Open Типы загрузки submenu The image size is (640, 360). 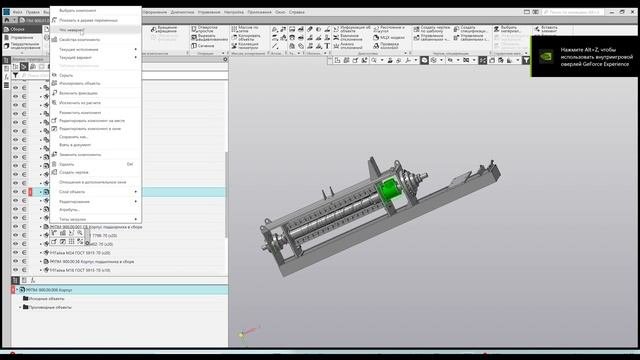(96, 219)
